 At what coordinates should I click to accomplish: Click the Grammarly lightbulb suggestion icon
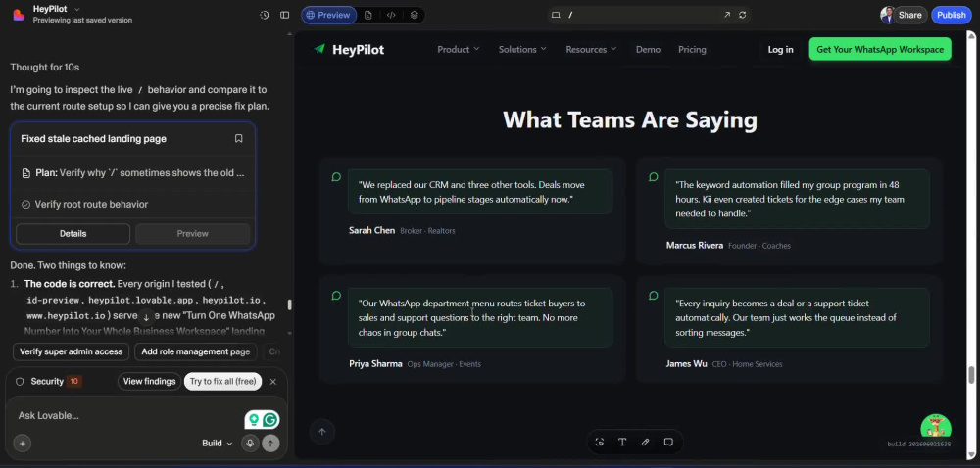click(x=253, y=420)
